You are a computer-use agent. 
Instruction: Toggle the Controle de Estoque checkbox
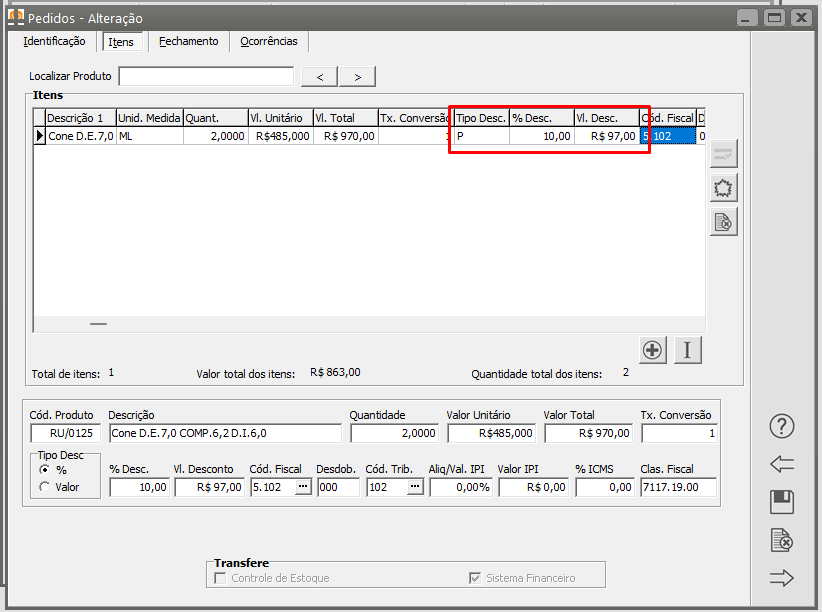(x=220, y=578)
